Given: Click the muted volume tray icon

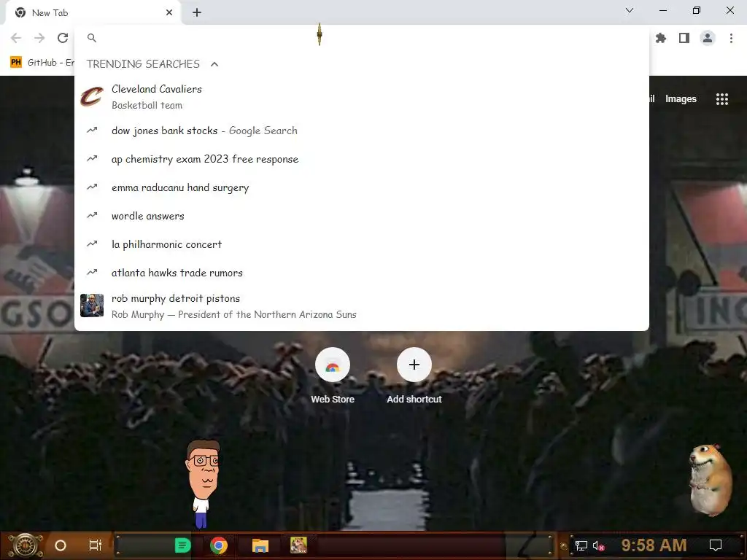Looking at the screenshot, I should pyautogui.click(x=599, y=545).
